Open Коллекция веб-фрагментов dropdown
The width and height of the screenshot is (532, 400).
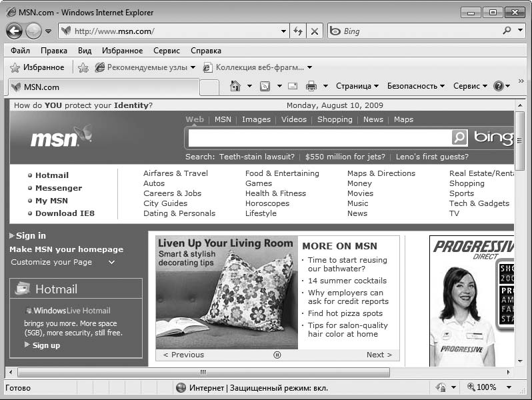pyautogui.click(x=258, y=67)
